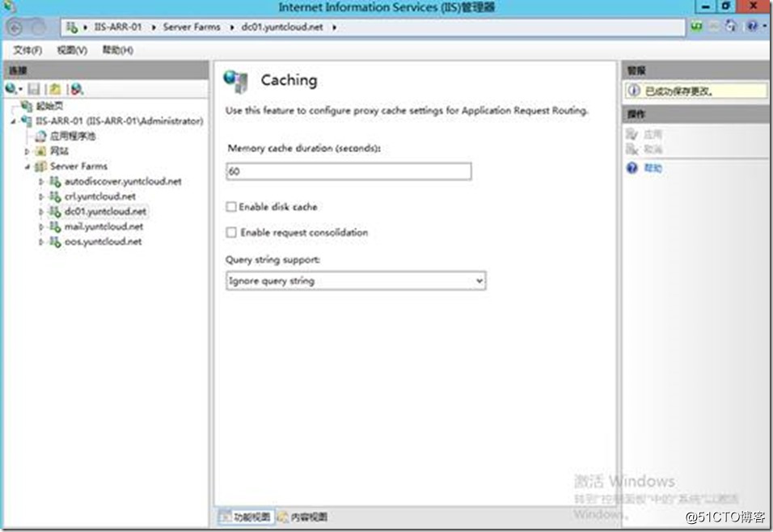Click the mail.yuntcloud.net farm icon
773x532 pixels.
point(55,227)
